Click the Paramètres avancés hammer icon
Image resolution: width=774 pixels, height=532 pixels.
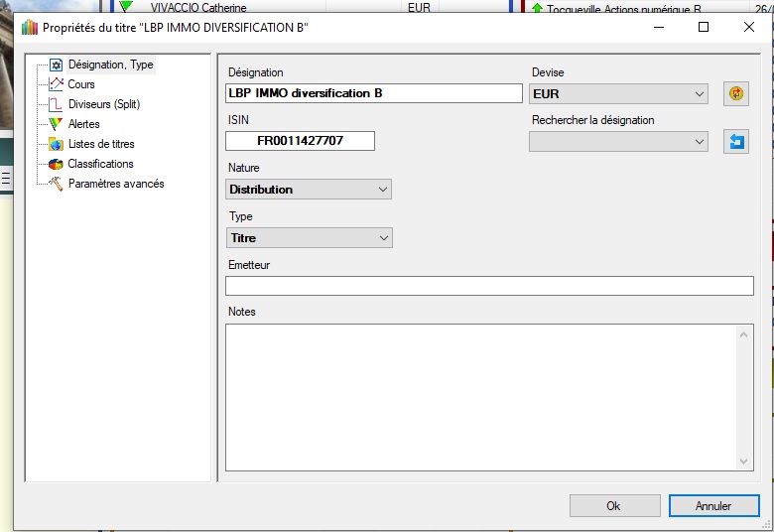(57, 184)
